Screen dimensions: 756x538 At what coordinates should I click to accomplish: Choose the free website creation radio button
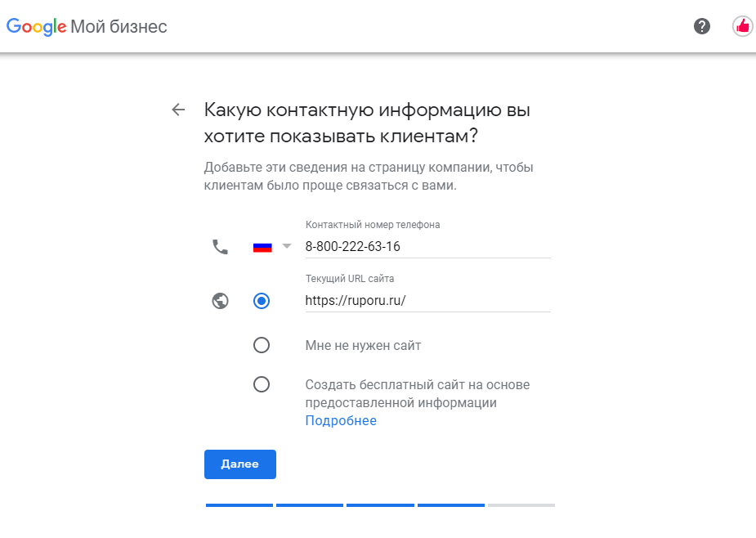[x=262, y=384]
